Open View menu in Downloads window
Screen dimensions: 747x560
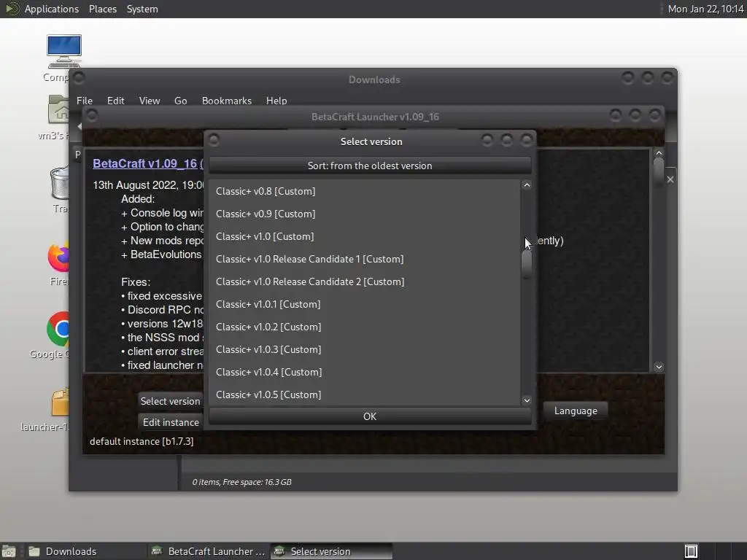click(x=150, y=101)
